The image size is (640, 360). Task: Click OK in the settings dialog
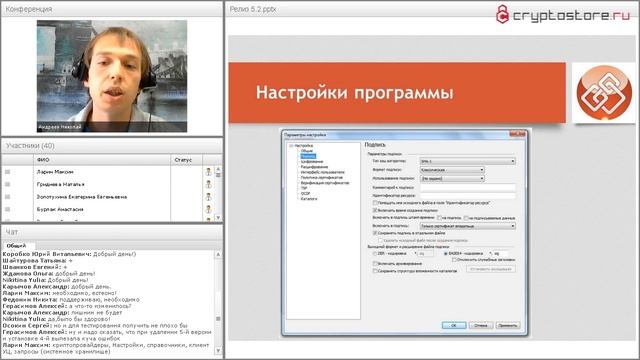coord(454,325)
